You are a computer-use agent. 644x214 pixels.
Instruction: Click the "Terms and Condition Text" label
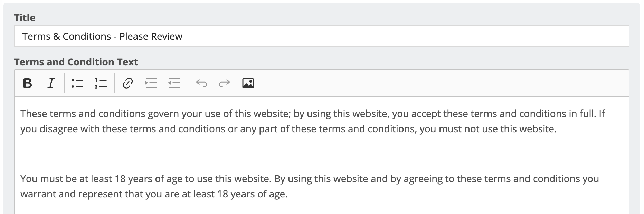click(76, 62)
